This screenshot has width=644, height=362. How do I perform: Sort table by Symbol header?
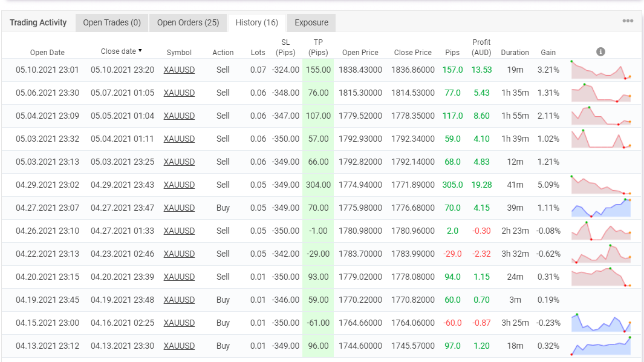click(x=179, y=52)
